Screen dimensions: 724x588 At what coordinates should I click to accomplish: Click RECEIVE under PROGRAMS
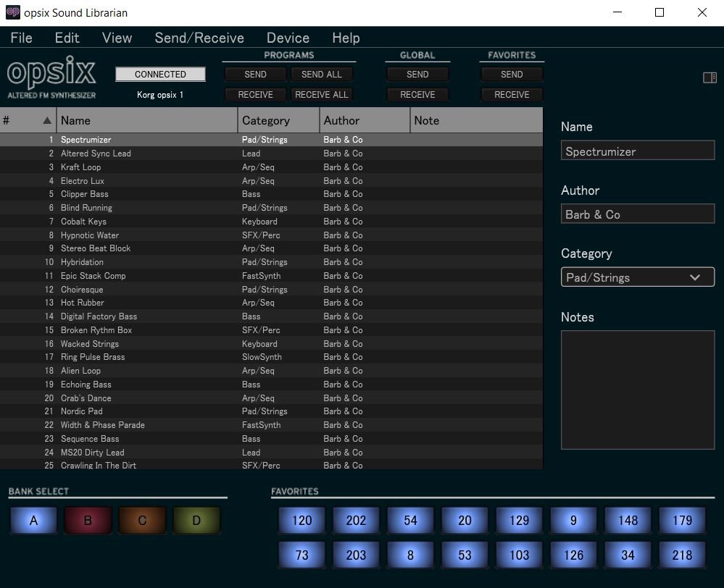coord(255,95)
